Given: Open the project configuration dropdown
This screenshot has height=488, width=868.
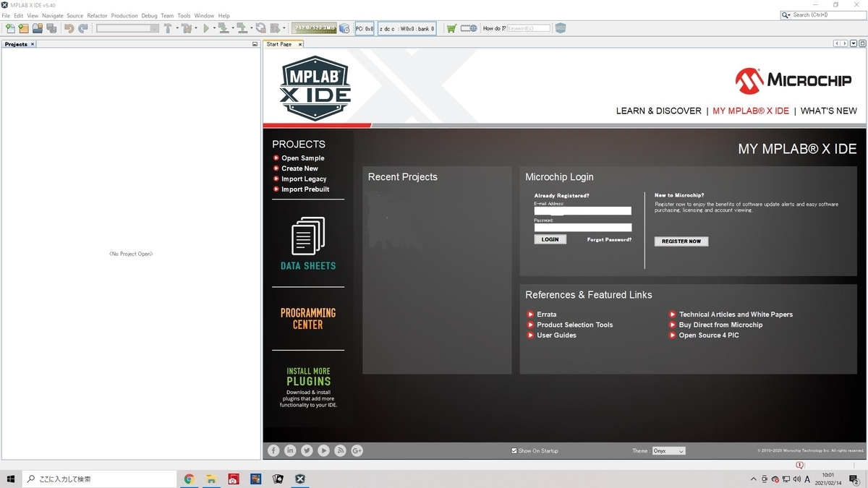Looking at the screenshot, I should tap(127, 28).
